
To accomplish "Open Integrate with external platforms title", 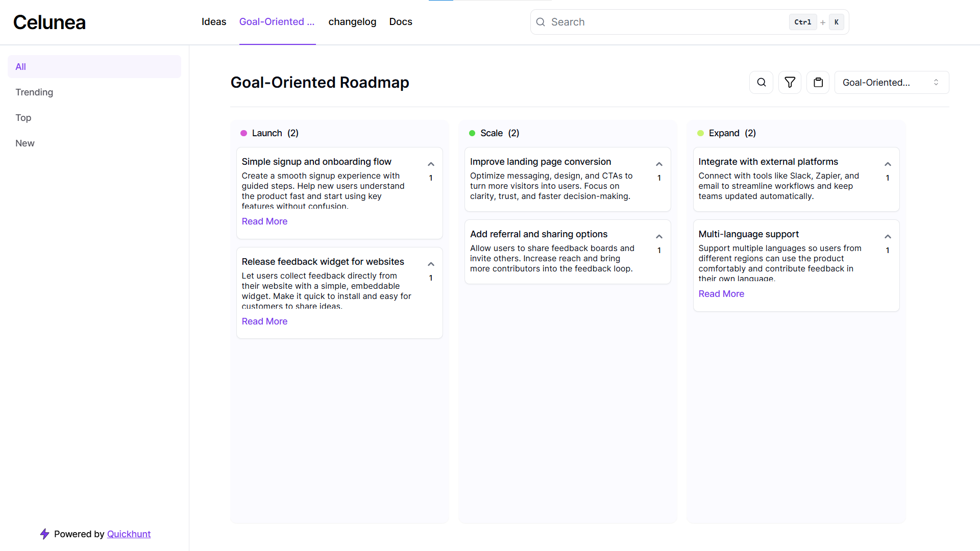I will coord(768,162).
